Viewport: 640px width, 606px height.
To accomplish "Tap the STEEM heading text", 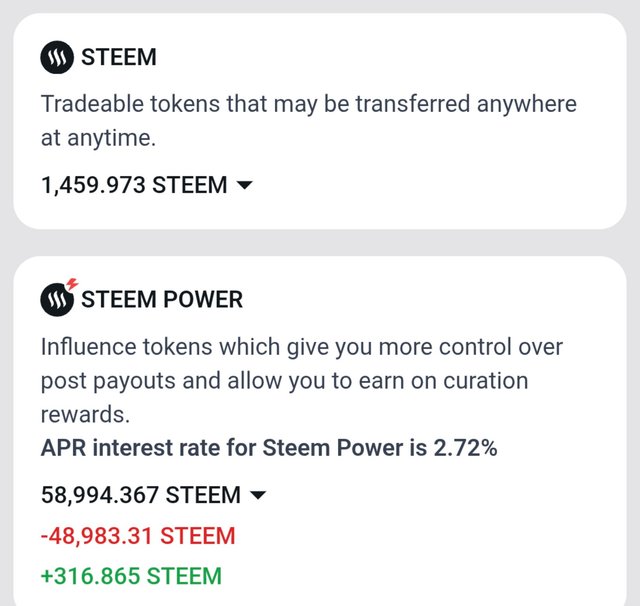I will pyautogui.click(x=119, y=57).
